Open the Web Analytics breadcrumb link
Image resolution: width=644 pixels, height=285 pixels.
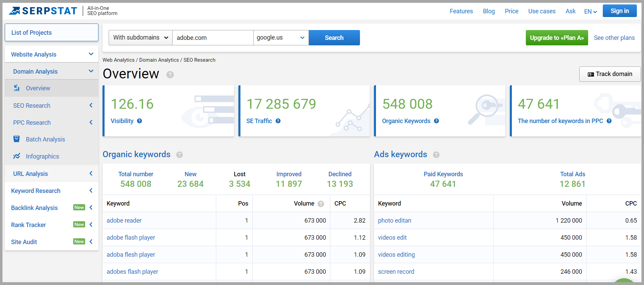tap(119, 60)
